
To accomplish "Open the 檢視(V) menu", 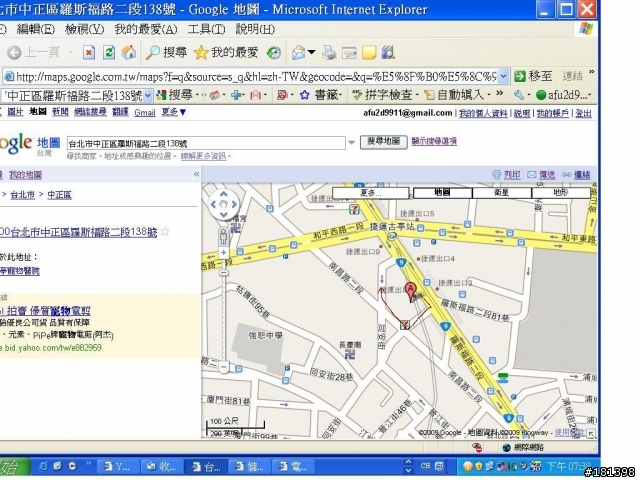I will click(x=85, y=29).
